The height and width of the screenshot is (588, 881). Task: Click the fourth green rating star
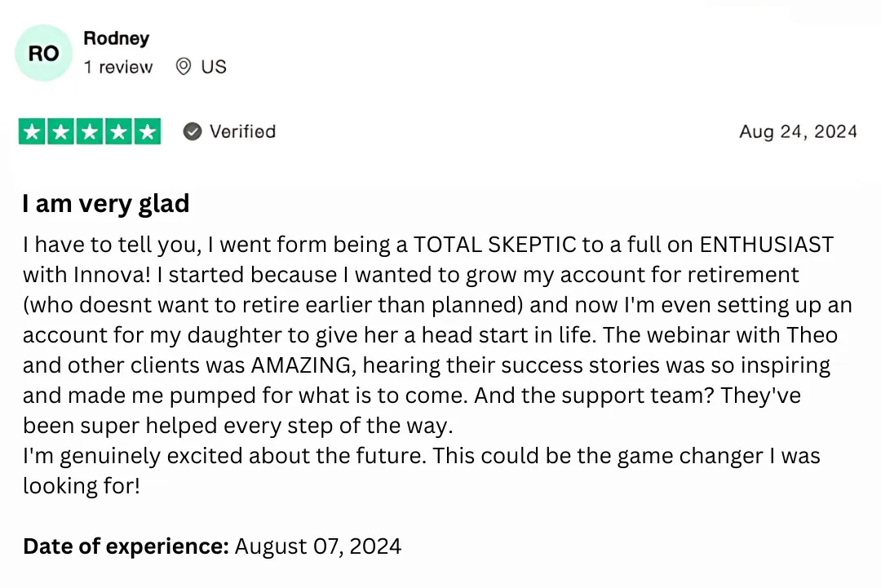click(118, 132)
